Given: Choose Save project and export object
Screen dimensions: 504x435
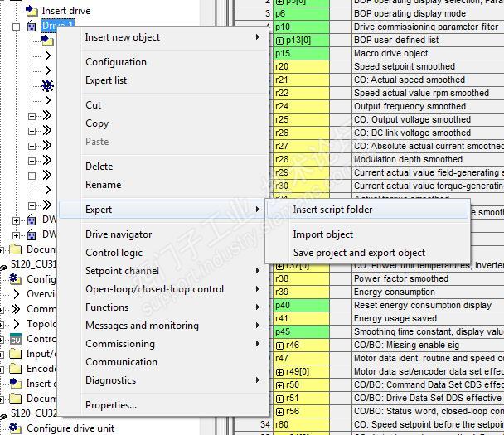Looking at the screenshot, I should 367,253.
